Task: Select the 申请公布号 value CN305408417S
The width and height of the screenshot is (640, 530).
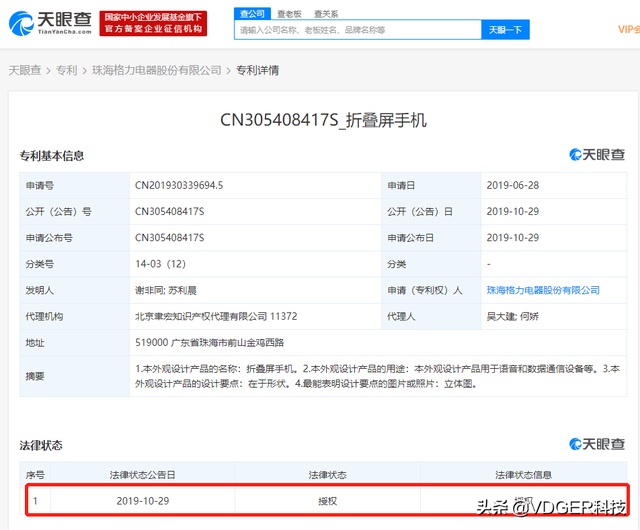Action: coord(169,238)
